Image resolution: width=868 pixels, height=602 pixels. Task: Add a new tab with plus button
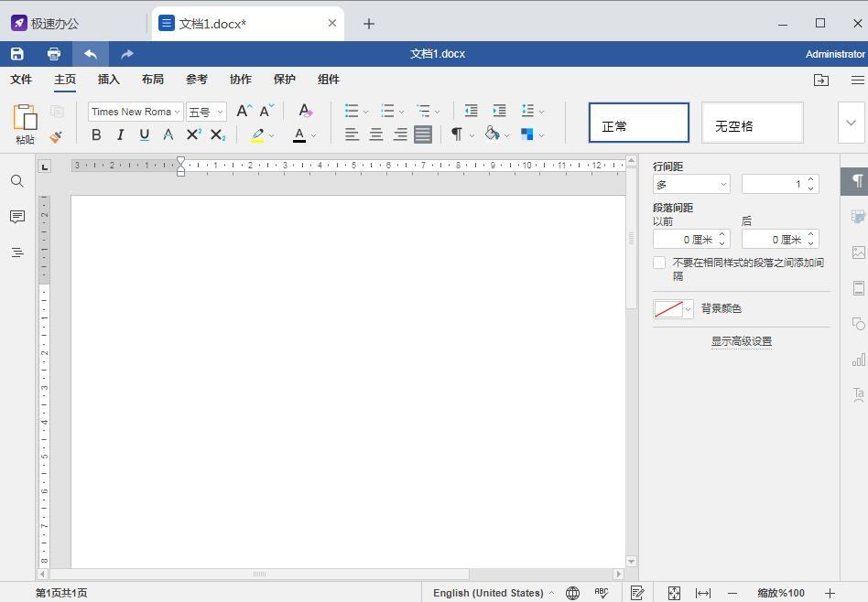click(369, 24)
